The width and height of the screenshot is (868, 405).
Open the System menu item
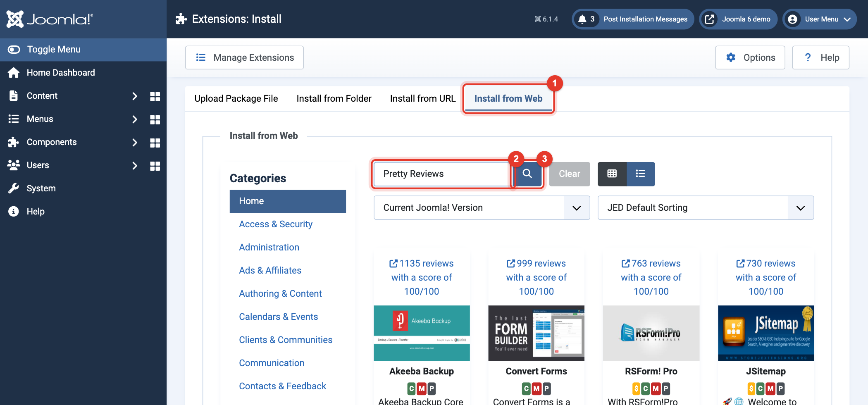tap(83, 188)
